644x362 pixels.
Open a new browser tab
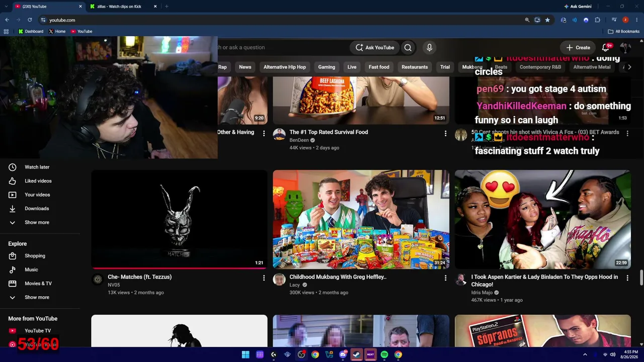click(167, 7)
